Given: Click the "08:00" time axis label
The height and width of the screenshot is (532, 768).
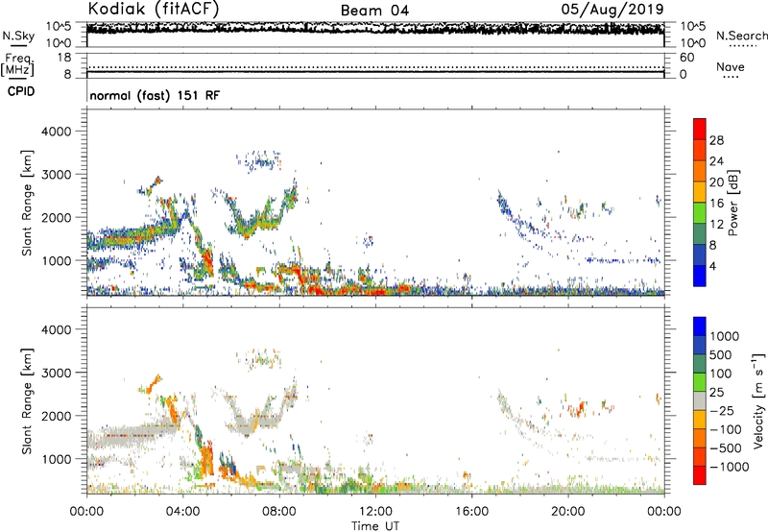Looking at the screenshot, I should pos(279,512).
